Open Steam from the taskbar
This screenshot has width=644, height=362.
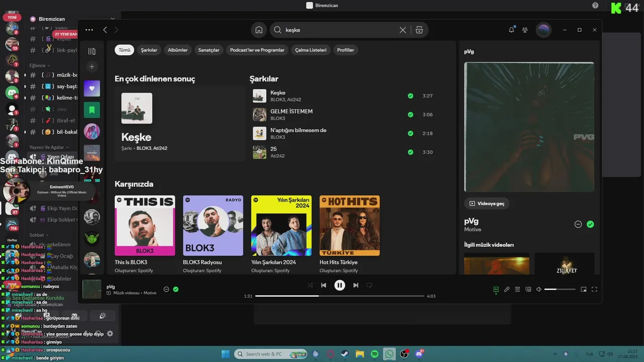pos(345,354)
